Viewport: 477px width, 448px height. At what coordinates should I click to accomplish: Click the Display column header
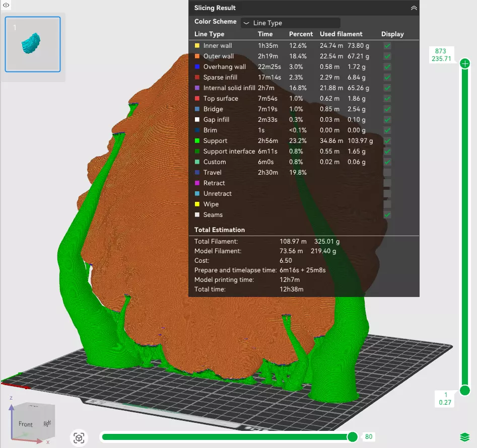[x=392, y=34]
